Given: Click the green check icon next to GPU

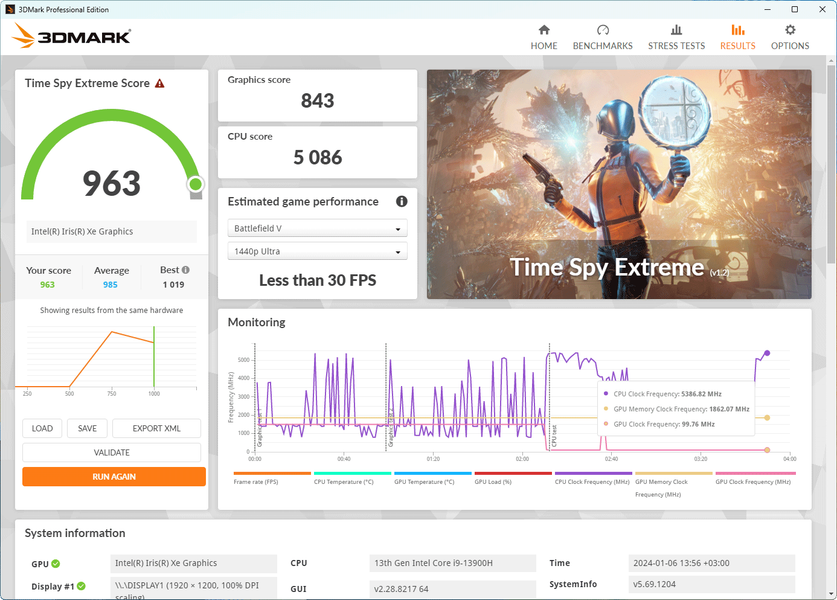Looking at the screenshot, I should (56, 564).
